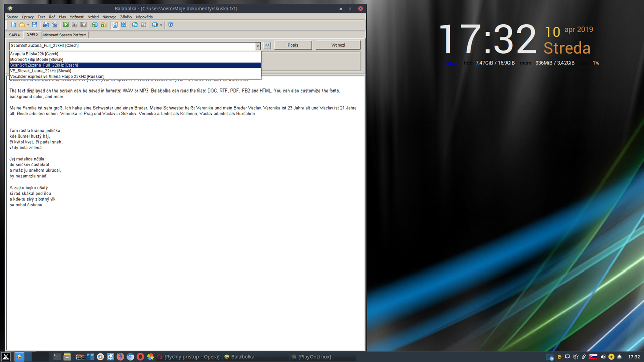Switch to [PlayOnLinux] taskbar entry
644x362 pixels.
click(x=323, y=357)
